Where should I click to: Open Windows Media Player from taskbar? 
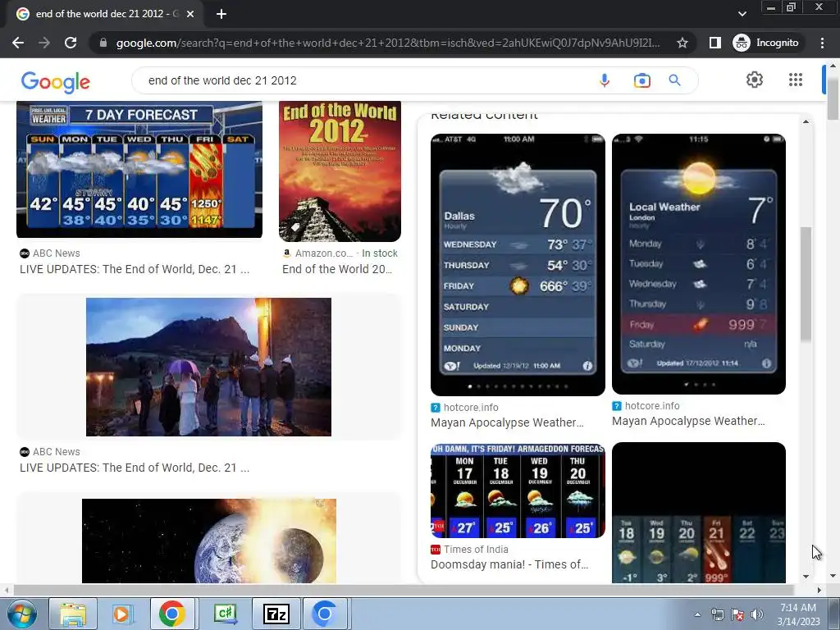click(x=121, y=614)
